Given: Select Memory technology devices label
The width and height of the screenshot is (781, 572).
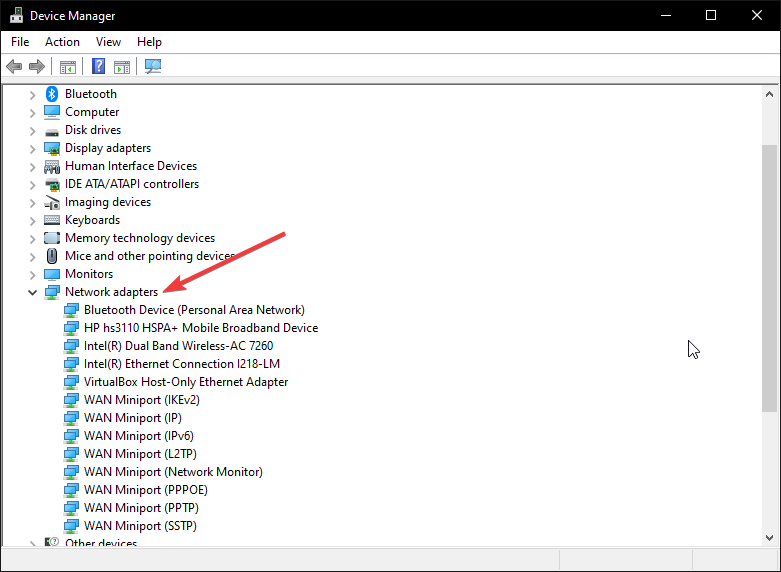Looking at the screenshot, I should pos(140,238).
